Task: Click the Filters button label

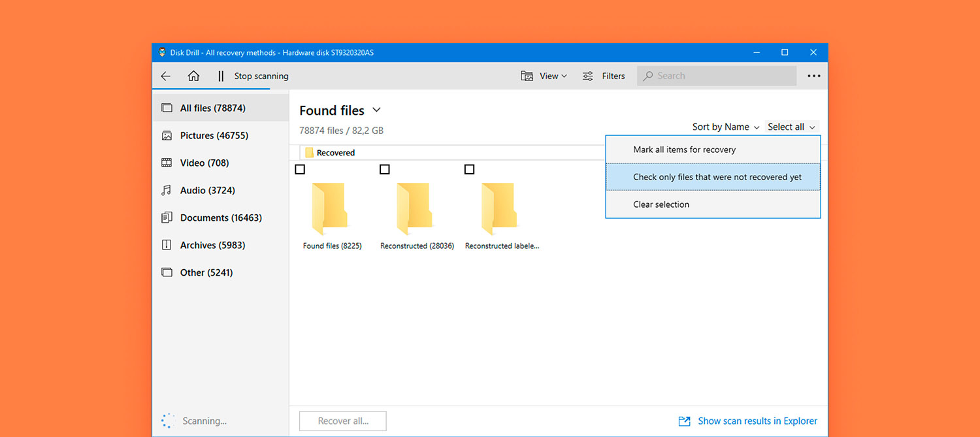Action: click(613, 76)
